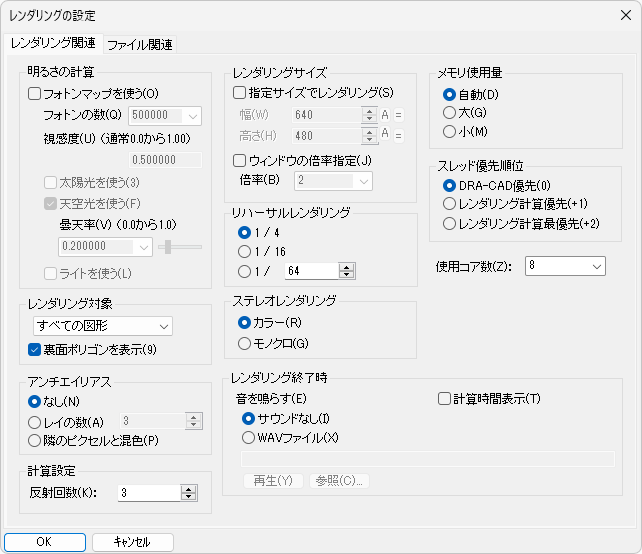This screenshot has width=642, height=554.
Task: Decrease rehearsal custom value 64 stepper
Action: [347, 274]
